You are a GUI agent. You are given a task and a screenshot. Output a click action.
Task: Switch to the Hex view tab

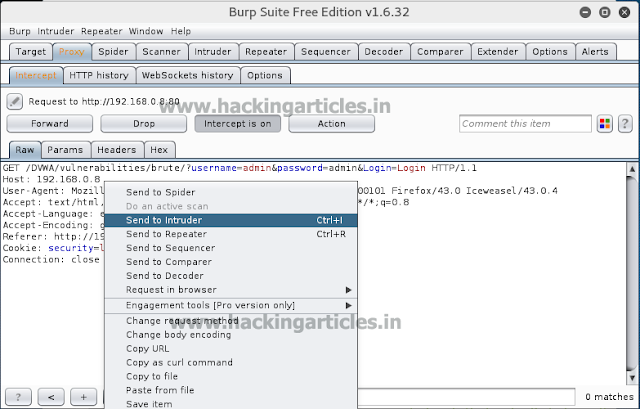pos(159,150)
